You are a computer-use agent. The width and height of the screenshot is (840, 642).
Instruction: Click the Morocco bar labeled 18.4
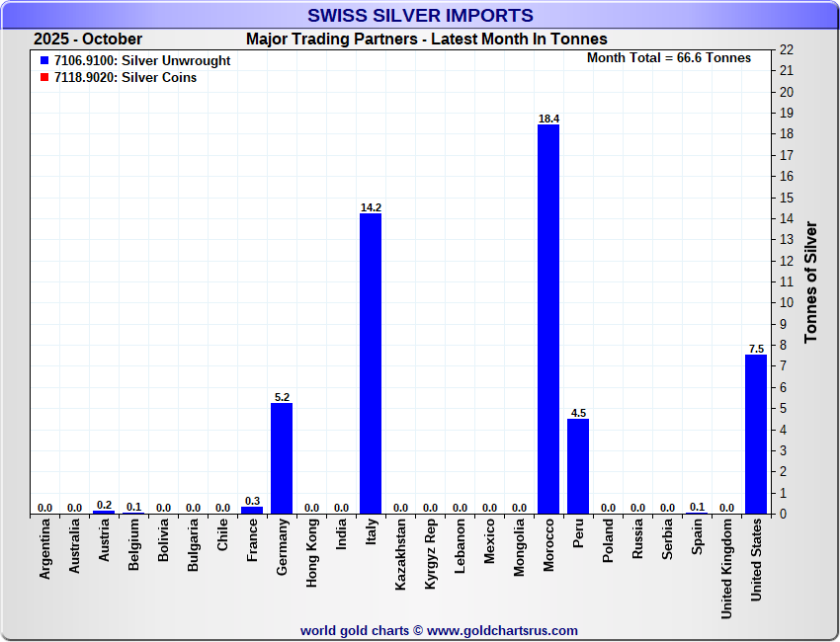pyautogui.click(x=548, y=319)
